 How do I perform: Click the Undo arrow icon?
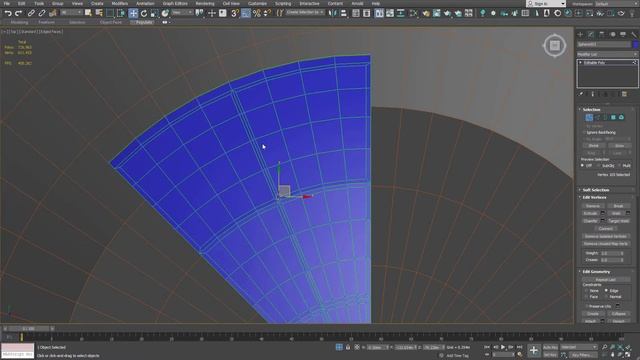pyautogui.click(x=8, y=13)
